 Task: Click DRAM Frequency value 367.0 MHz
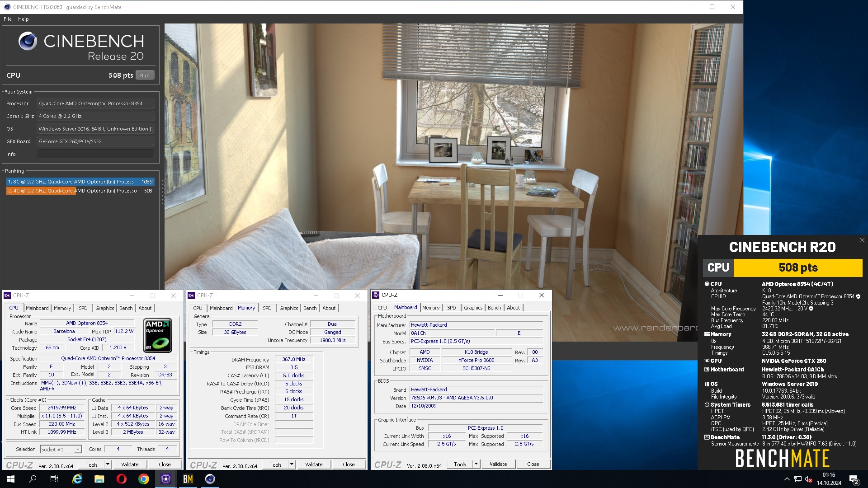point(294,360)
